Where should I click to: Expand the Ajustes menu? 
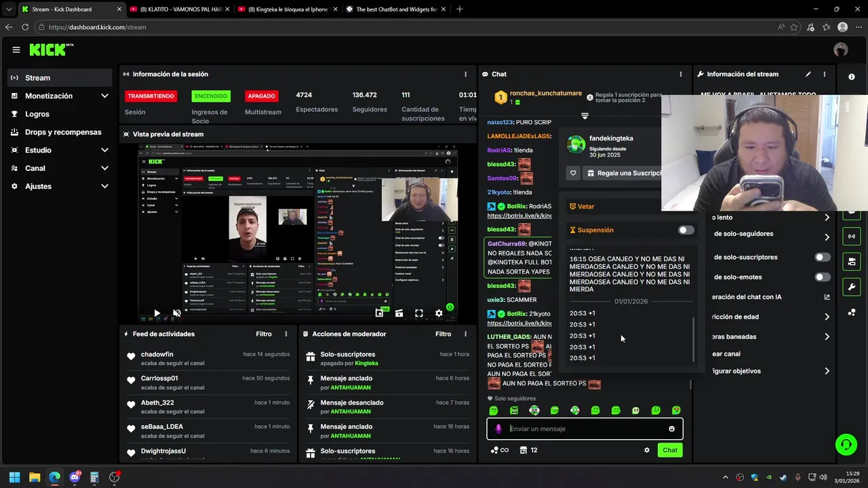click(60, 186)
